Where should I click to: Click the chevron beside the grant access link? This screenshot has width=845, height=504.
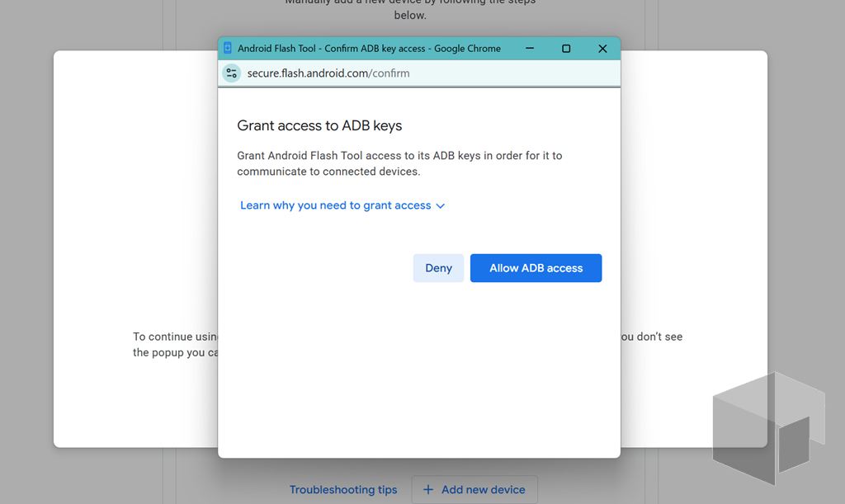441,205
